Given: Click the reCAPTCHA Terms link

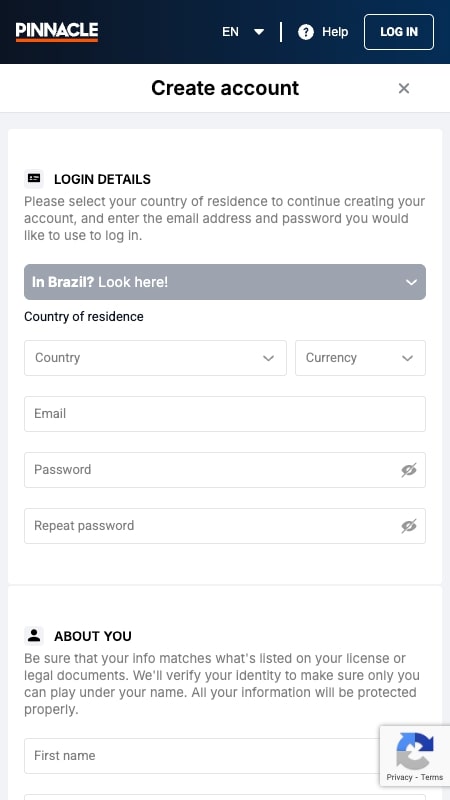Looking at the screenshot, I should 432,777.
